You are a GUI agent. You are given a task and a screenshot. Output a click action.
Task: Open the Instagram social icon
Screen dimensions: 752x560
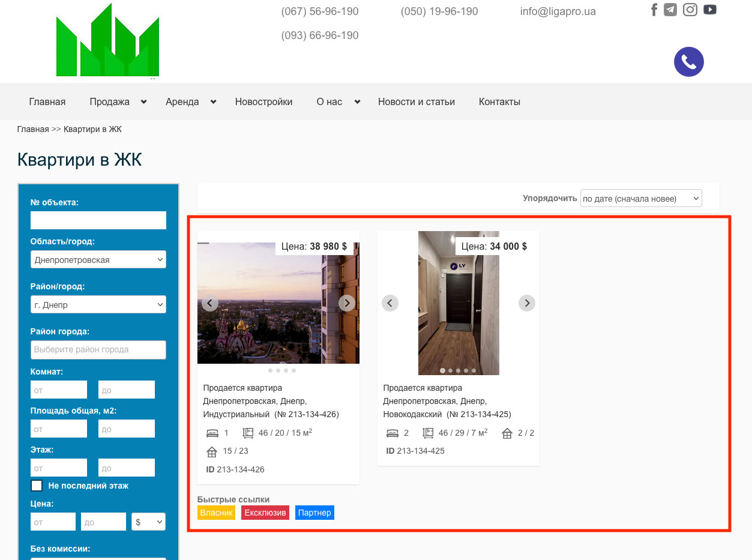pyautogui.click(x=690, y=10)
